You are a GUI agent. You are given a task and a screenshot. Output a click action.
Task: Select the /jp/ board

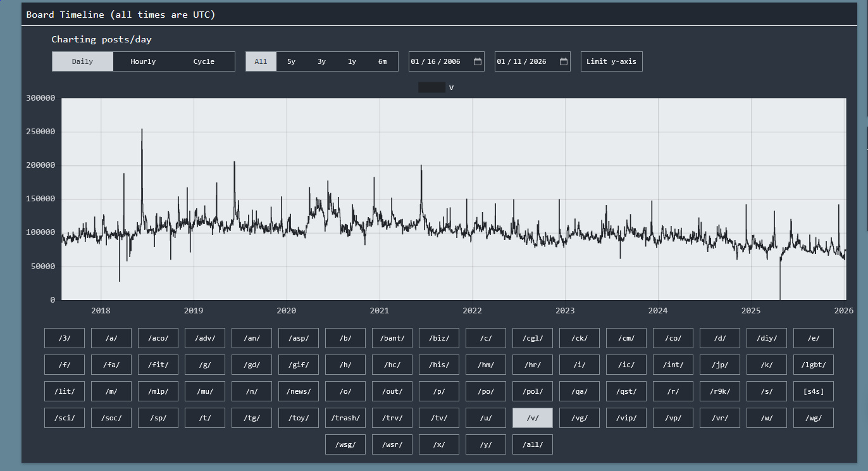tap(720, 365)
